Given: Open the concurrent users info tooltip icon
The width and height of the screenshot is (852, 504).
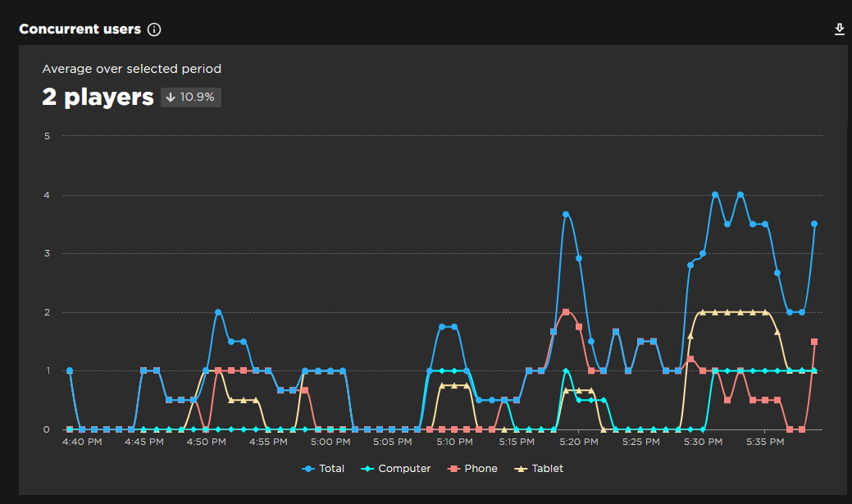Looking at the screenshot, I should pyautogui.click(x=154, y=29).
